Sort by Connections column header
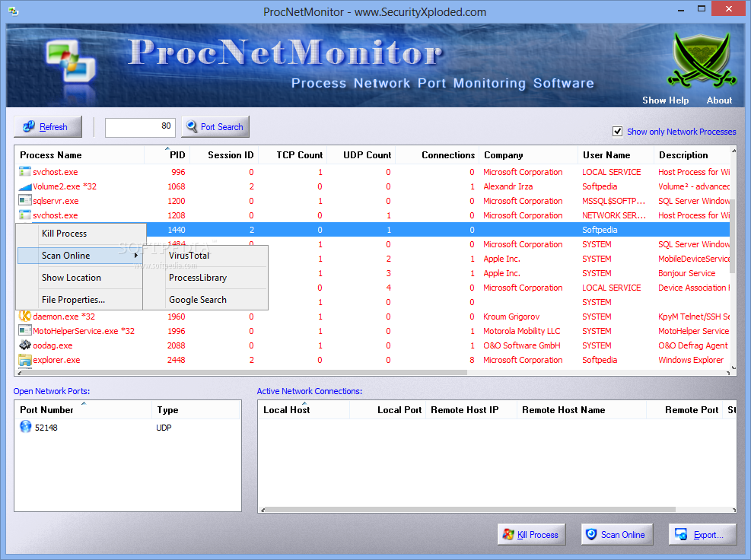The image size is (751, 560). pos(438,154)
